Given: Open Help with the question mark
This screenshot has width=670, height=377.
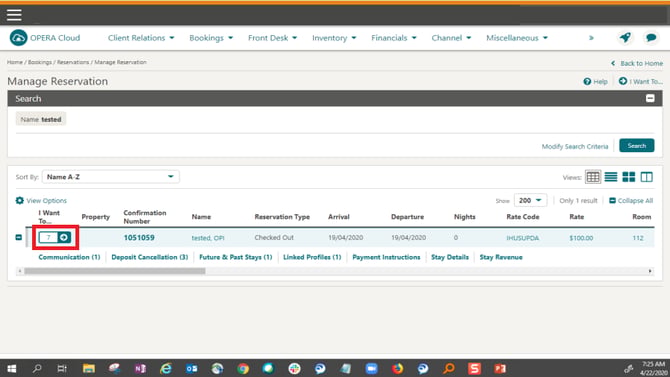Looking at the screenshot, I should [595, 81].
